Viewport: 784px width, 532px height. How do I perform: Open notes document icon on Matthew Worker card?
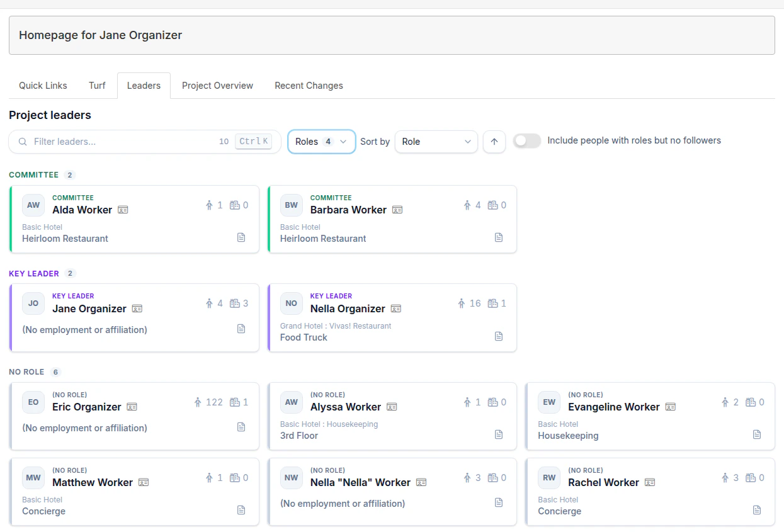pyautogui.click(x=241, y=510)
